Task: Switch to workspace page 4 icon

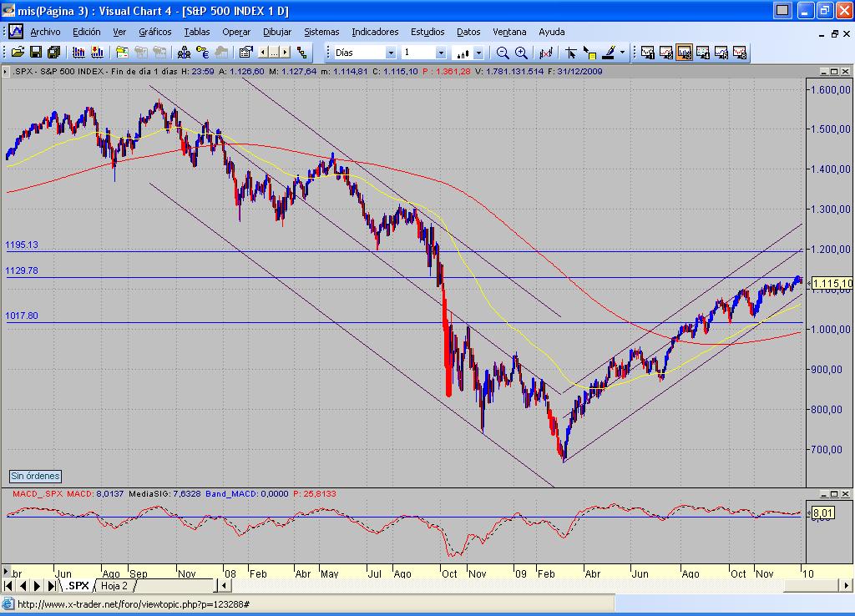Action: coord(702,53)
